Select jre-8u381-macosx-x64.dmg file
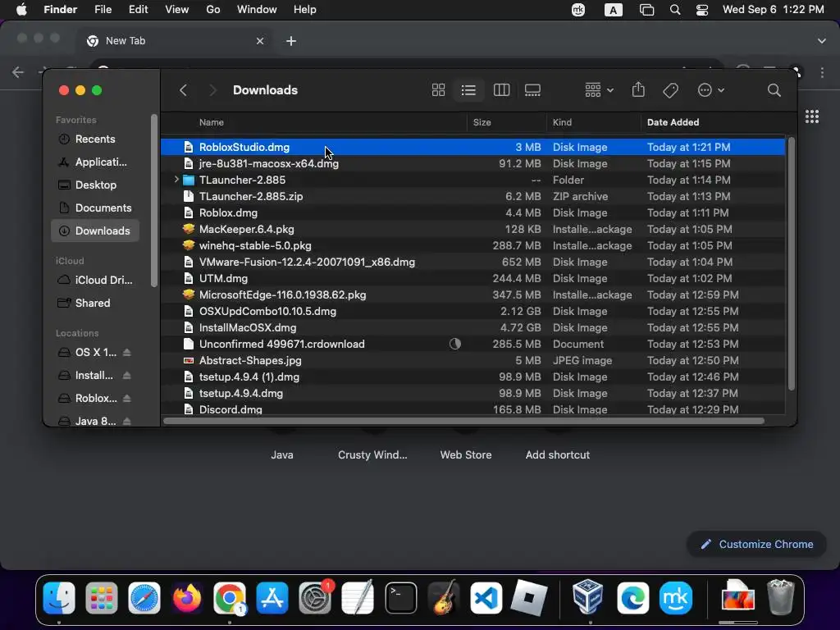This screenshot has height=630, width=840. pyautogui.click(x=473, y=163)
